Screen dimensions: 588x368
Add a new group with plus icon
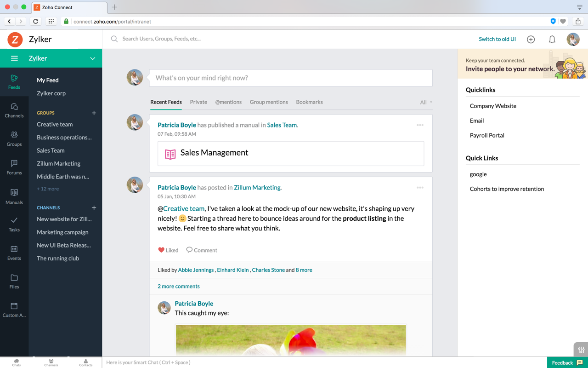[94, 113]
